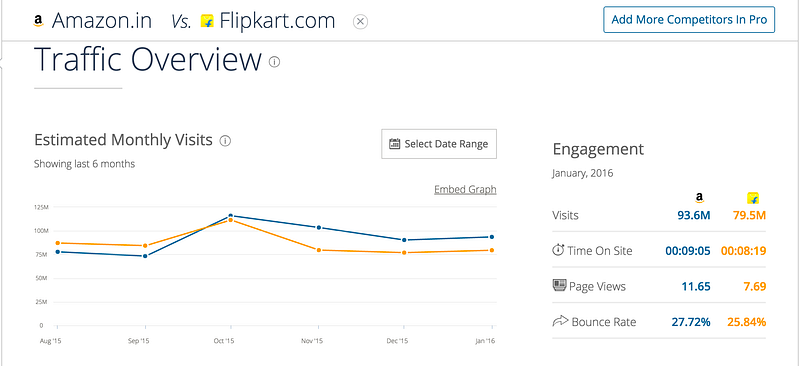Select Flipkart's Aug'15 orange data point
This screenshot has height=366, width=800.
tap(57, 243)
